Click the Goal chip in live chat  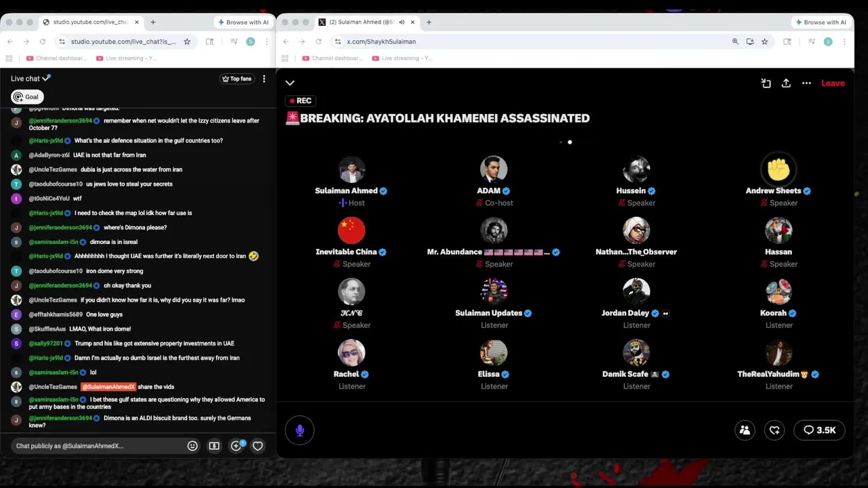click(x=27, y=97)
